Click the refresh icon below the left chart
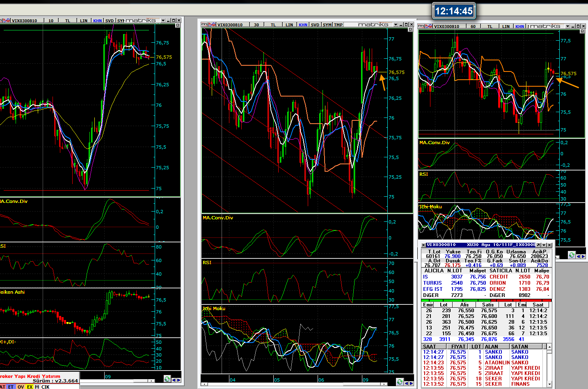The height and width of the screenshot is (389, 588). (x=167, y=379)
